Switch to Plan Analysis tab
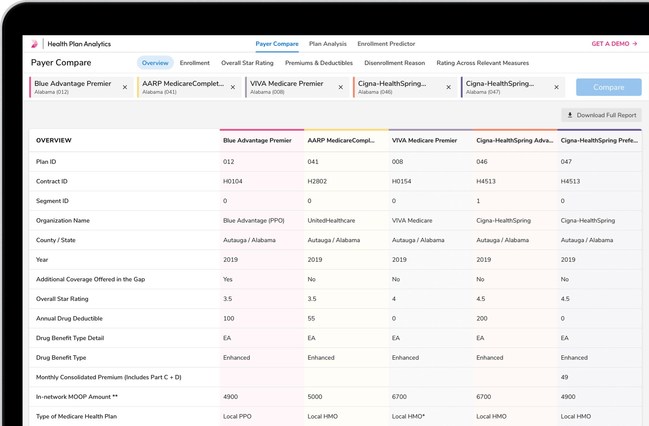This screenshot has width=649, height=426. (328, 43)
